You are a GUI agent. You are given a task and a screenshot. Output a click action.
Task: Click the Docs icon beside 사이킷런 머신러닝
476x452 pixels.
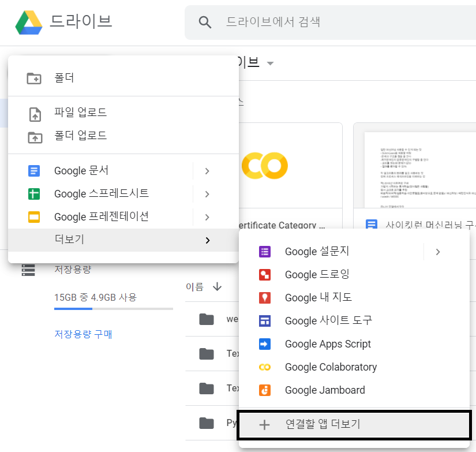point(372,224)
